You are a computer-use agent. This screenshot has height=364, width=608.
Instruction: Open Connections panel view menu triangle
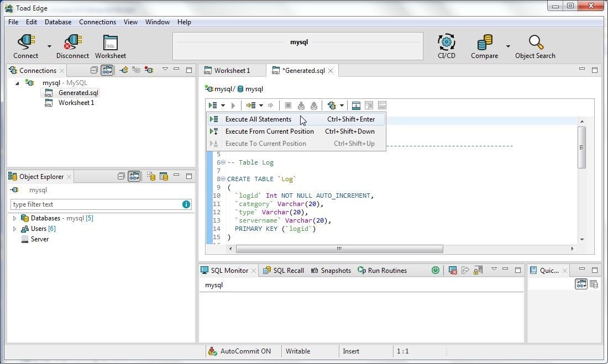165,69
